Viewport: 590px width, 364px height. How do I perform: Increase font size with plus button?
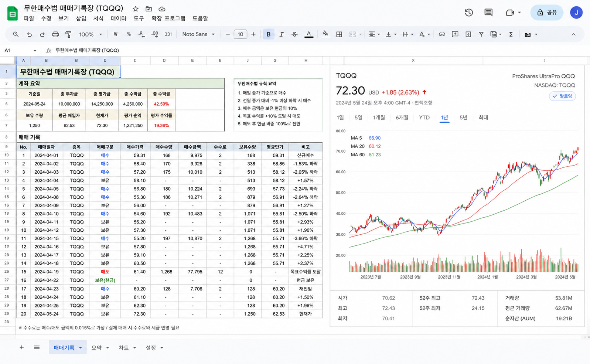[x=253, y=34]
